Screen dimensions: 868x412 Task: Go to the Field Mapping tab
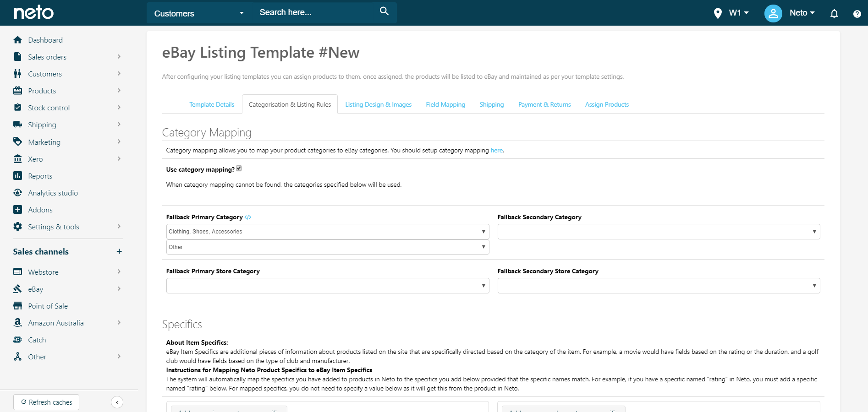[x=445, y=104]
